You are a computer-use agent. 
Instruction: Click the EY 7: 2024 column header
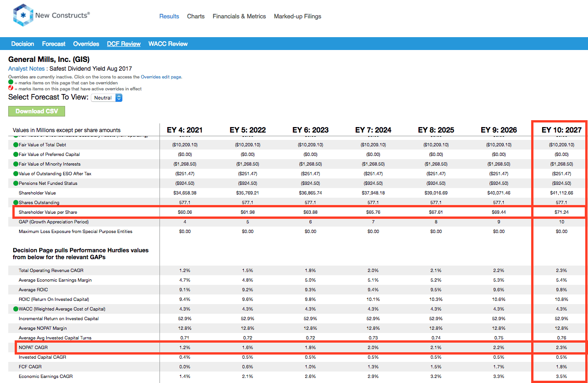(373, 130)
